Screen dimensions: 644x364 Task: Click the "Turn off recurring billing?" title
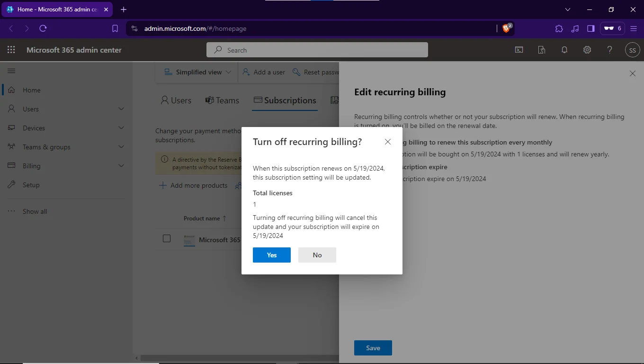coord(307,142)
